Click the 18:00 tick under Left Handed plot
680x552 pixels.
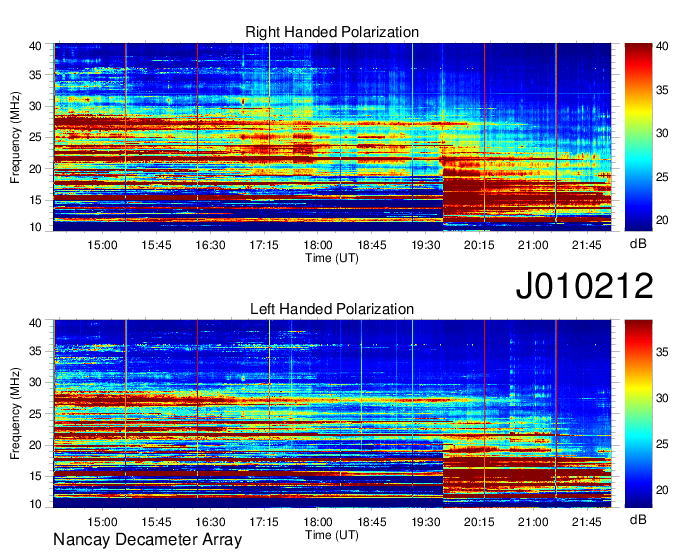(x=318, y=522)
